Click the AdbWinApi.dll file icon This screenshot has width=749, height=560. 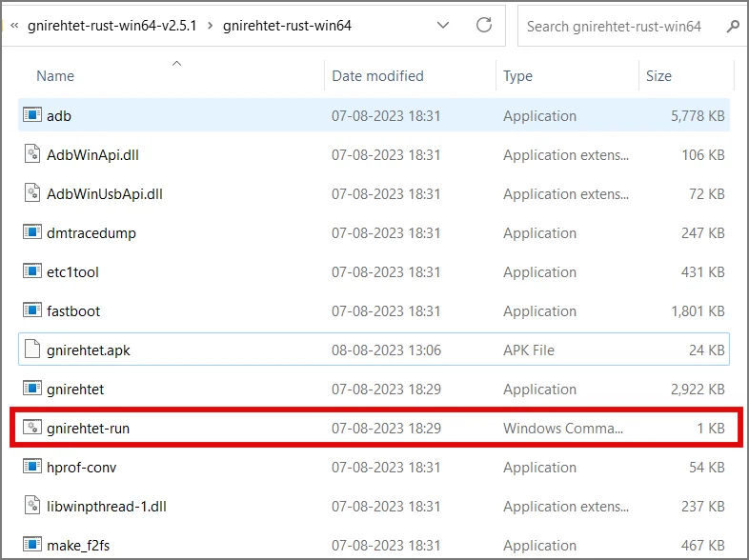click(32, 154)
